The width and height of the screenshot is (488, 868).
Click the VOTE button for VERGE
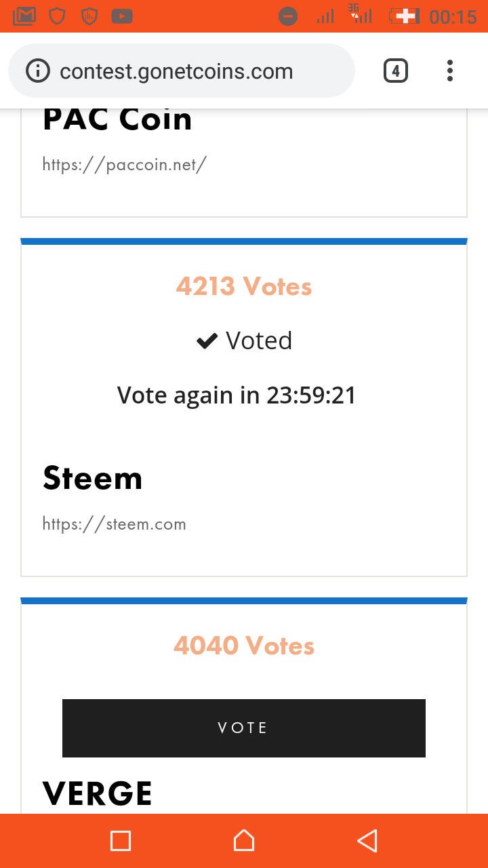(244, 728)
